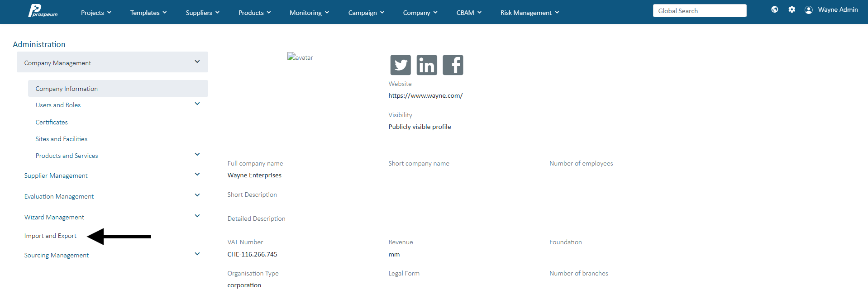This screenshot has width=868, height=304.
Task: Open the Suppliers menu
Action: (202, 13)
